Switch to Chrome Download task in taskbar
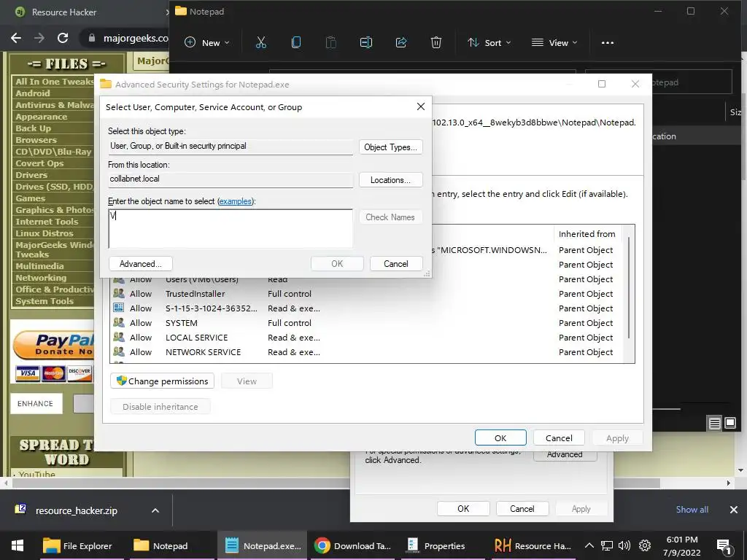 [353, 545]
